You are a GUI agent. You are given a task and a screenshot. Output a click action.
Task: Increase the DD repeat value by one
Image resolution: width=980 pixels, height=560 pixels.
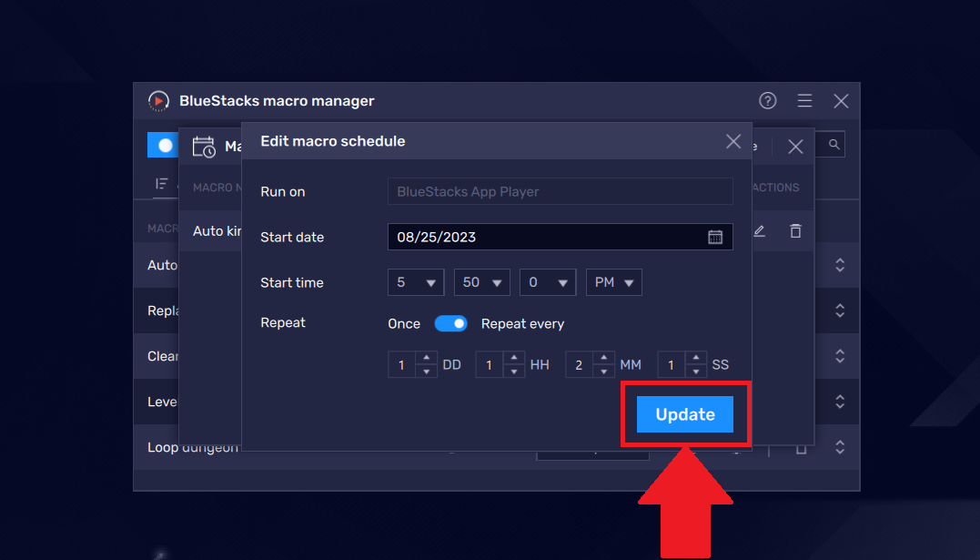pyautogui.click(x=426, y=359)
